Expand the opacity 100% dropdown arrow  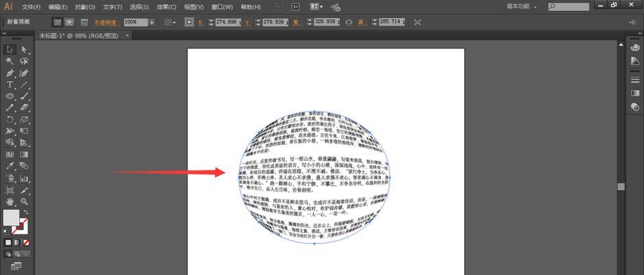pyautogui.click(x=152, y=22)
